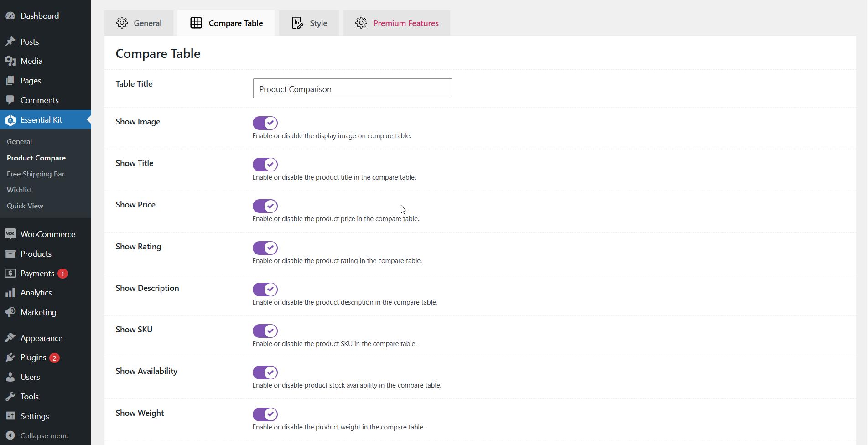Disable the Show Image toggle
The width and height of the screenshot is (868, 445).
[265, 123]
